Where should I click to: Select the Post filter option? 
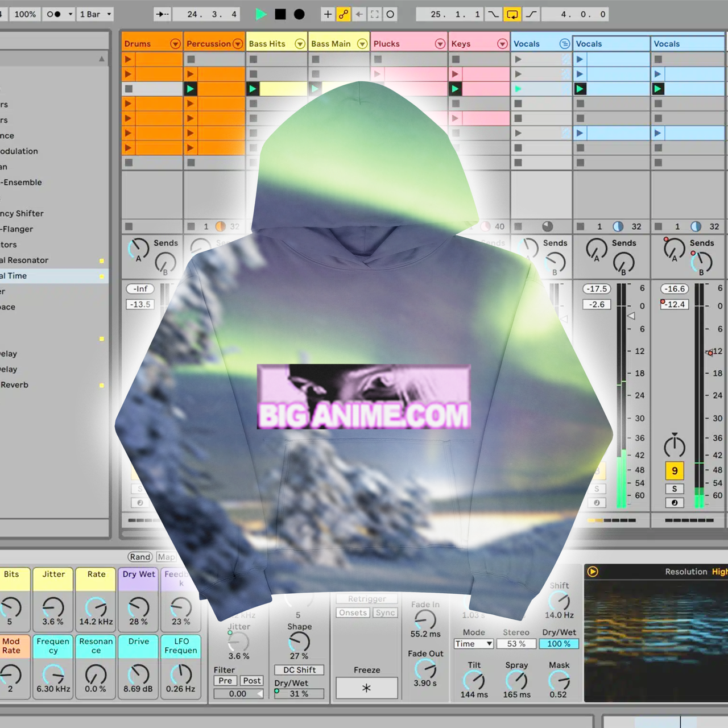click(x=251, y=681)
